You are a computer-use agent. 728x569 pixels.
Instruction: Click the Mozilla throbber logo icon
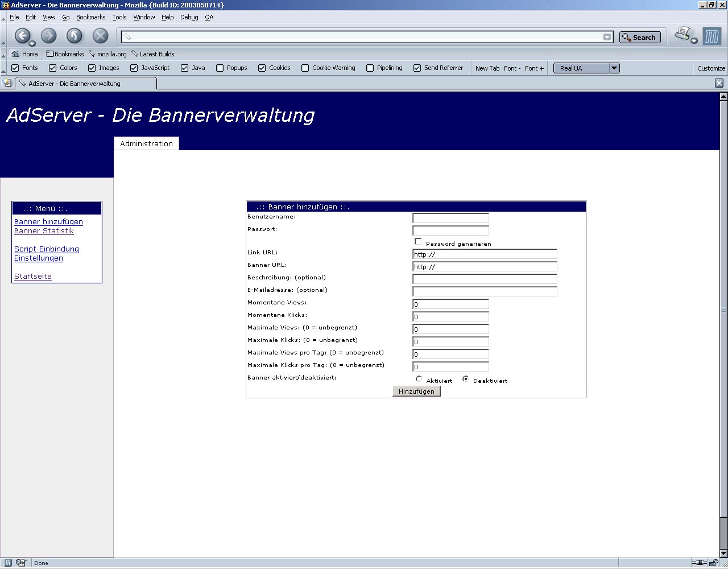pyautogui.click(x=712, y=37)
